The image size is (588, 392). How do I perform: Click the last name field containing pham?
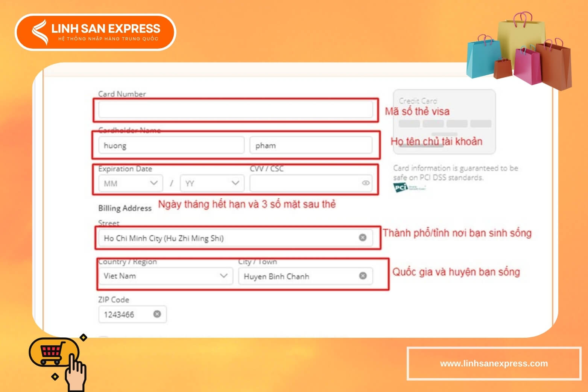[x=311, y=145]
